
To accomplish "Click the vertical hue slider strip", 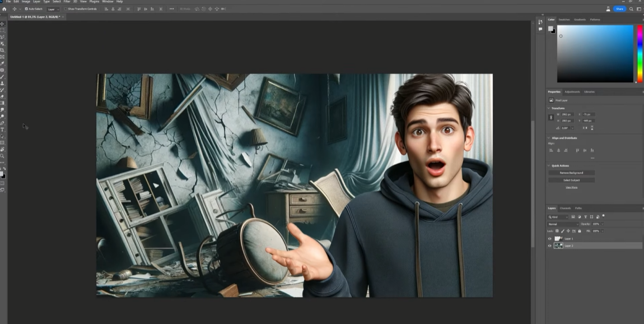I will point(640,53).
